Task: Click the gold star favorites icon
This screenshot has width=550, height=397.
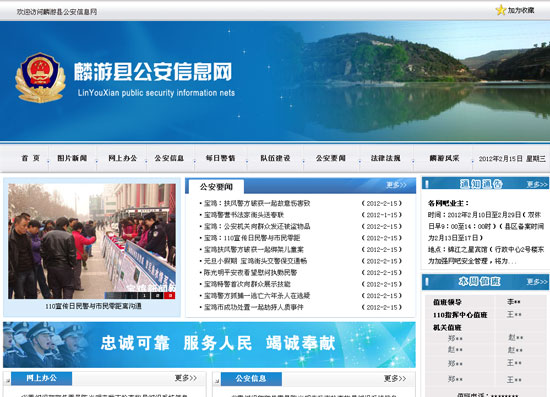Action: click(x=501, y=10)
